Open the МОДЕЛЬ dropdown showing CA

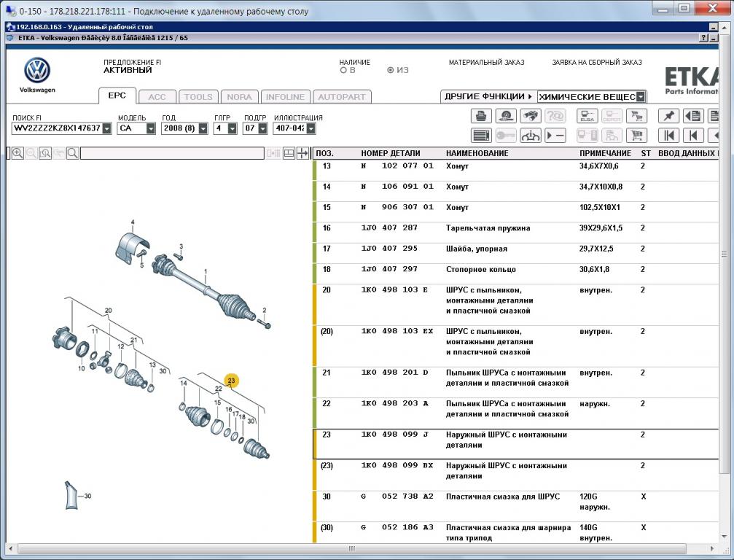tap(151, 128)
